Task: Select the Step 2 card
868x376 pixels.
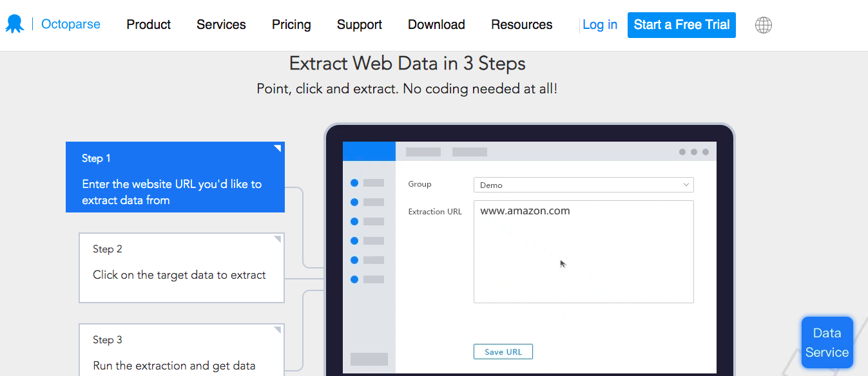Action: 182,268
